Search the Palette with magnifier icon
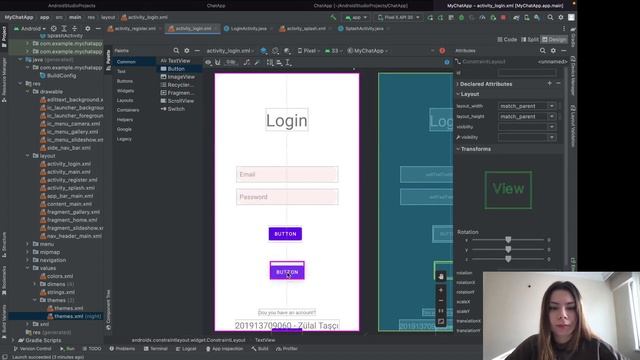Image resolution: width=640 pixels, height=360 pixels. pyautogui.click(x=176, y=51)
